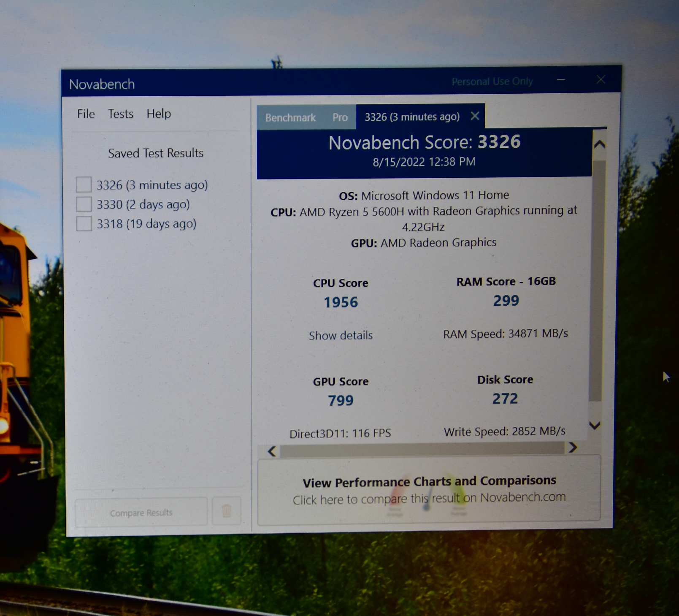Image resolution: width=679 pixels, height=616 pixels.
Task: Click the vertical scrollbar thumb
Action: [597, 281]
